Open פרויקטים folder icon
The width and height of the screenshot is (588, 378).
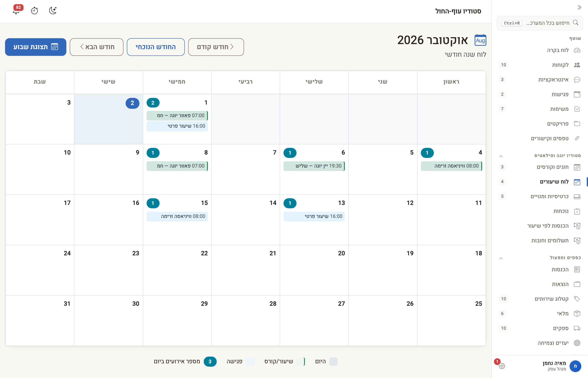577,124
